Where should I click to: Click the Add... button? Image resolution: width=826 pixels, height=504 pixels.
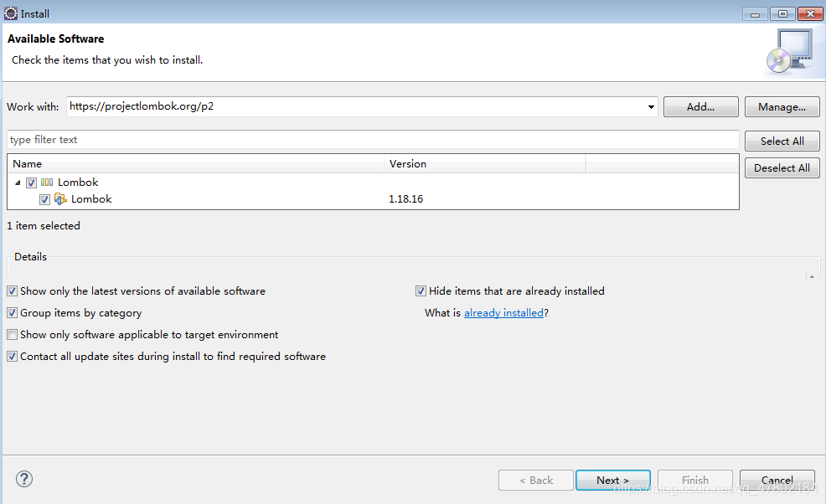pyautogui.click(x=700, y=107)
